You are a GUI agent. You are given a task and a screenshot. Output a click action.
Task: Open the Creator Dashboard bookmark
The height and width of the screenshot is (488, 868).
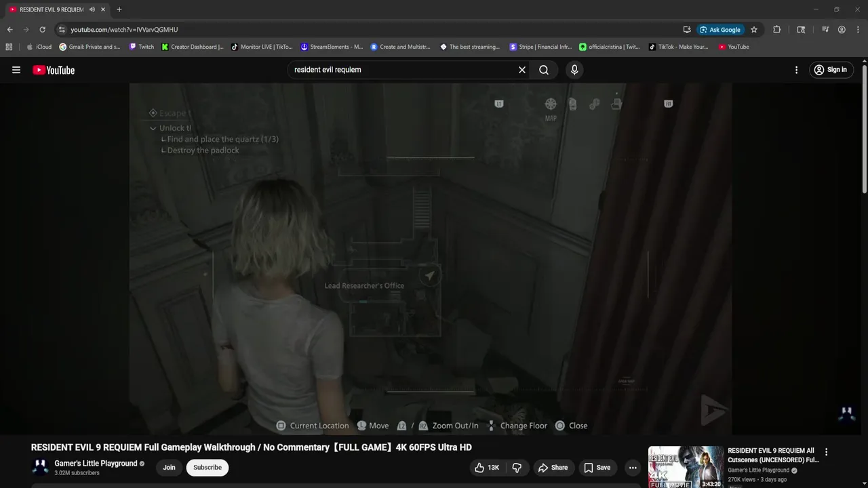tap(193, 47)
